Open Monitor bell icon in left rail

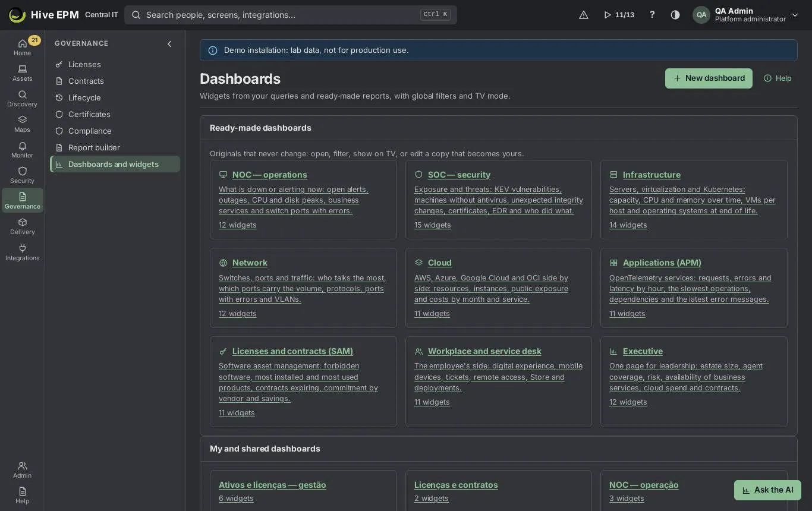coord(22,150)
